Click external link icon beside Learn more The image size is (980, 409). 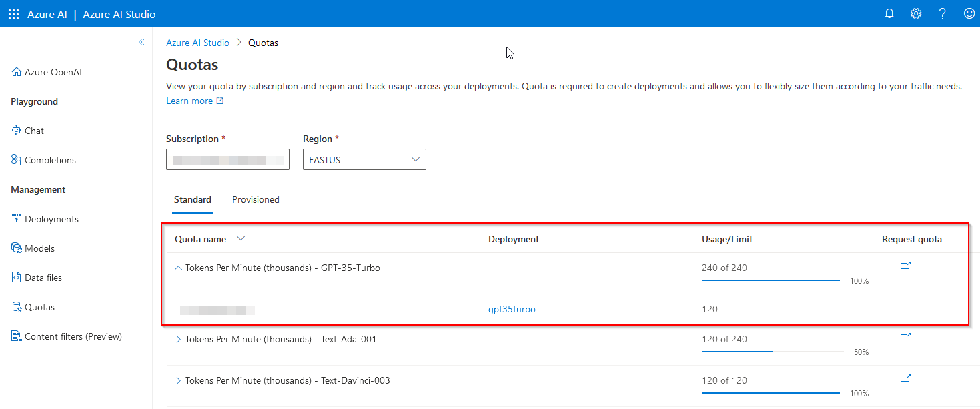click(220, 101)
